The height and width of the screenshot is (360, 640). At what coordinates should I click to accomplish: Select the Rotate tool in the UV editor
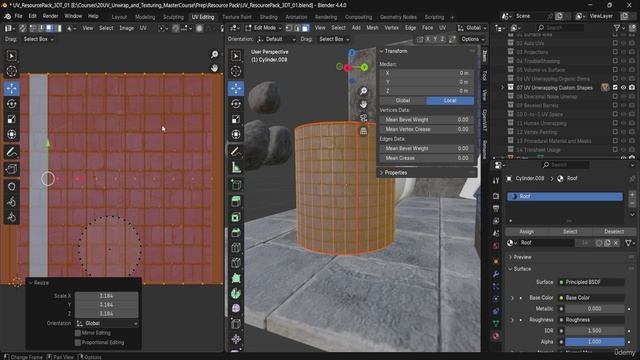(11, 104)
